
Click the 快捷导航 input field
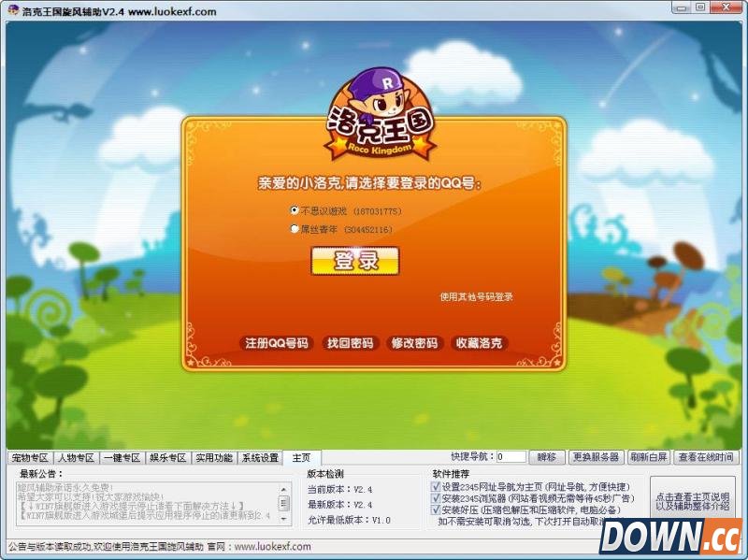click(x=511, y=457)
